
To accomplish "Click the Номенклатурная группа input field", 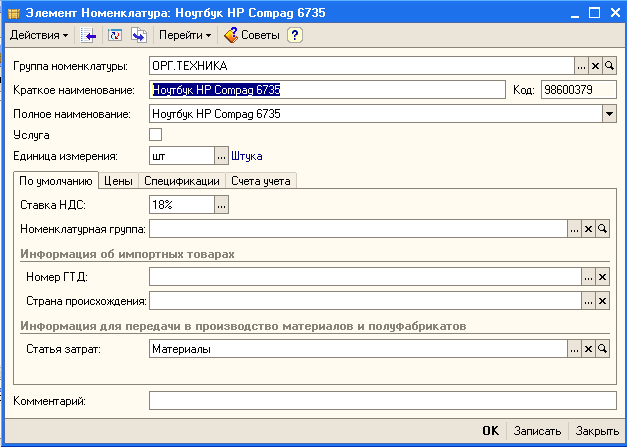I will [x=358, y=229].
